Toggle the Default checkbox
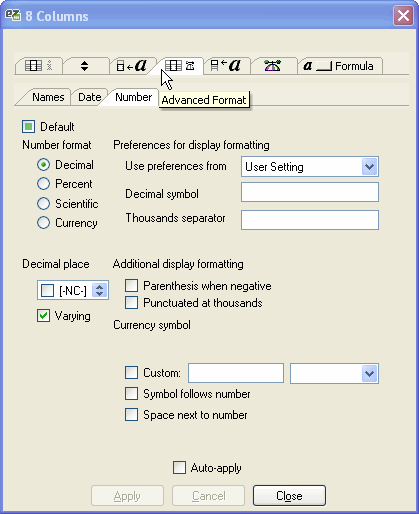Viewport: 419px width, 514px height. coord(28,127)
